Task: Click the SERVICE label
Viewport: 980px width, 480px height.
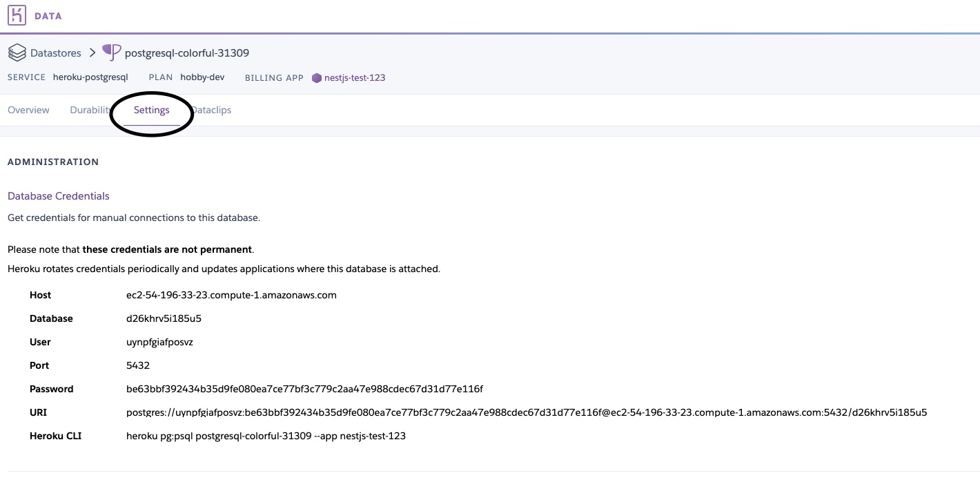Action: [27, 77]
